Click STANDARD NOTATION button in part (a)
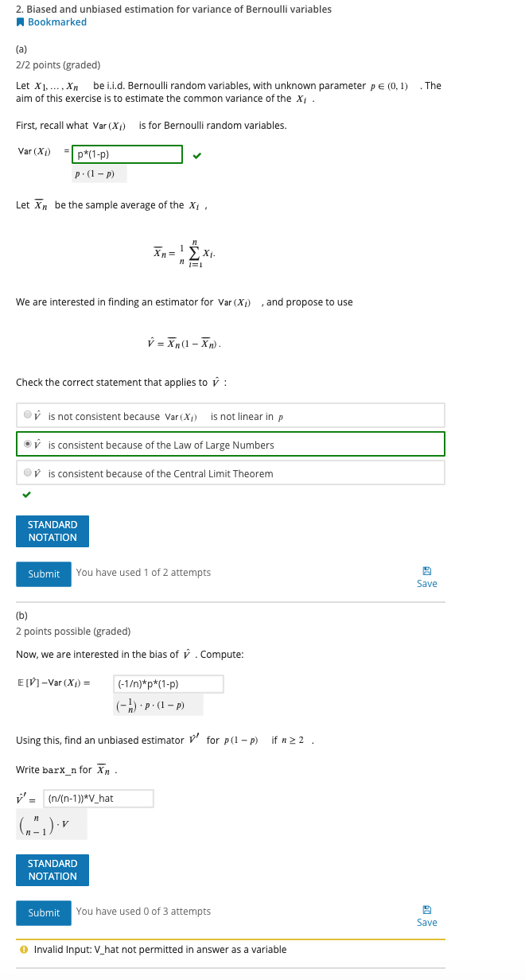Image resolution: width=525 pixels, height=980 pixels. [52, 531]
